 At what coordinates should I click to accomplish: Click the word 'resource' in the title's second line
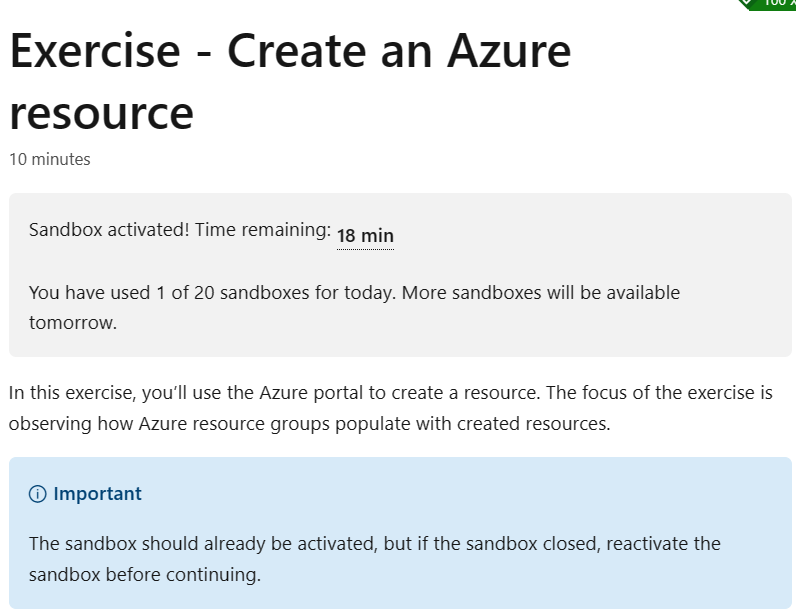click(x=102, y=114)
